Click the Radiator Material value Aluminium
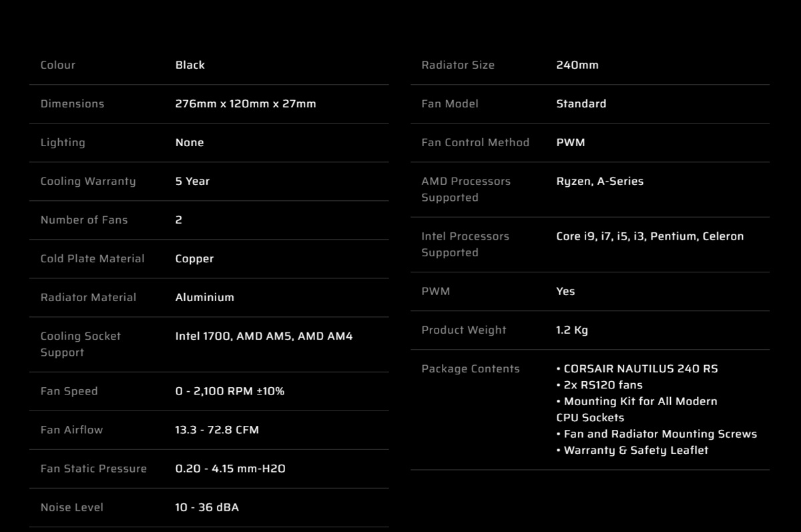 coord(204,297)
